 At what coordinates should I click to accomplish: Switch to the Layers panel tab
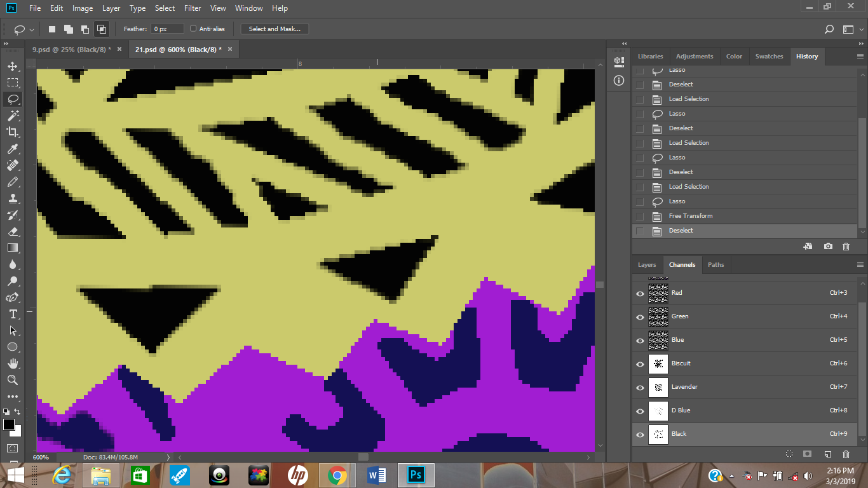coord(647,265)
